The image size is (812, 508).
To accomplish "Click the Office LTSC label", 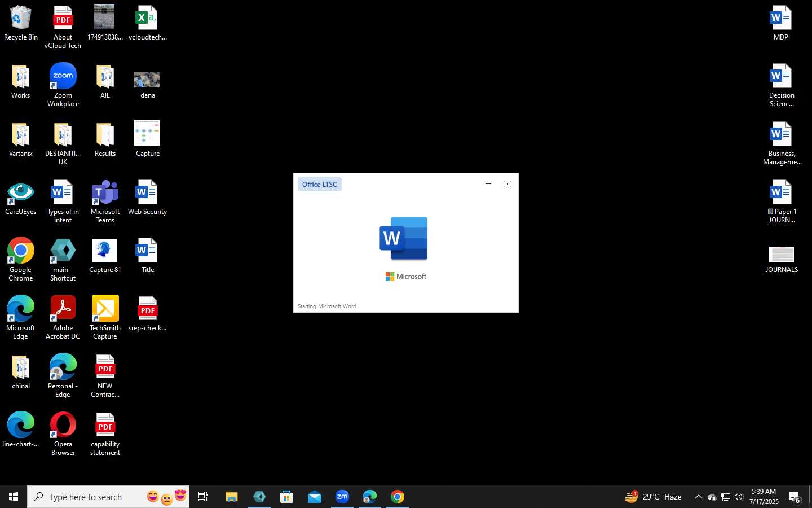I will [320, 184].
